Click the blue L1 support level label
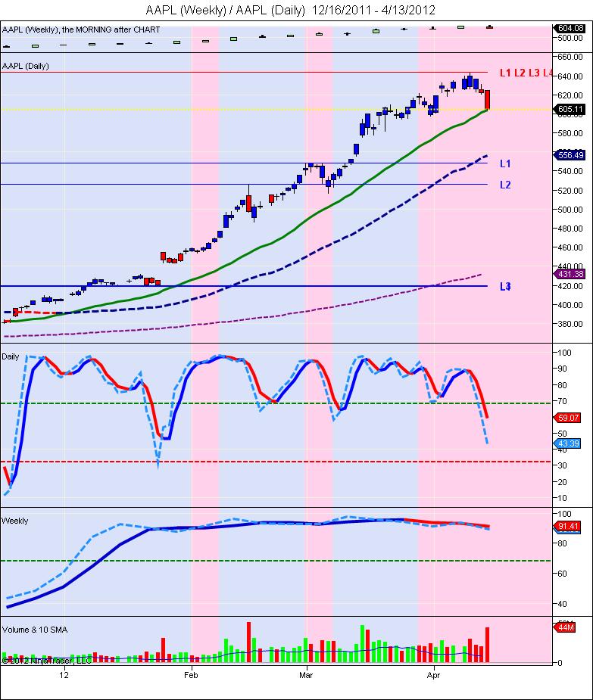This screenshot has width=593, height=700. [505, 164]
